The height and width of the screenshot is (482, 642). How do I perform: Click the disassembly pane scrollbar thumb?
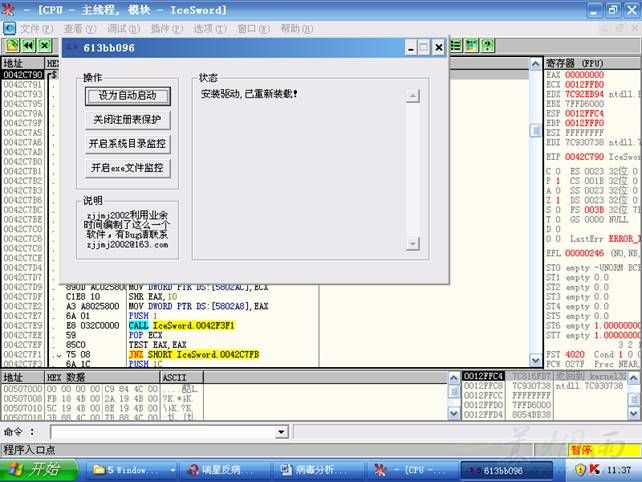[x=536, y=130]
